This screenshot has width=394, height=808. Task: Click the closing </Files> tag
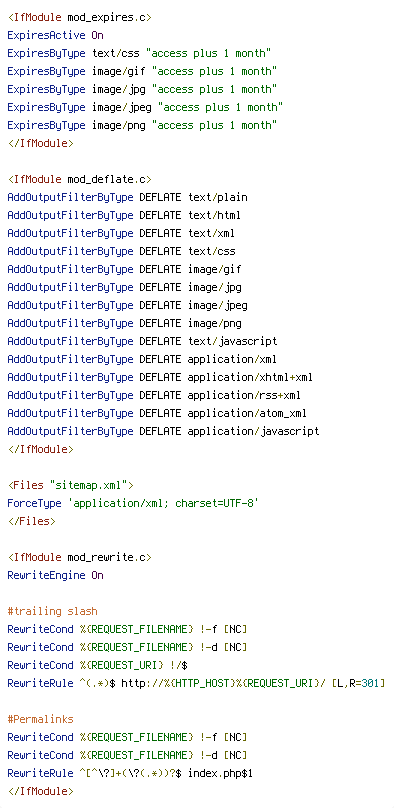(x=31, y=521)
